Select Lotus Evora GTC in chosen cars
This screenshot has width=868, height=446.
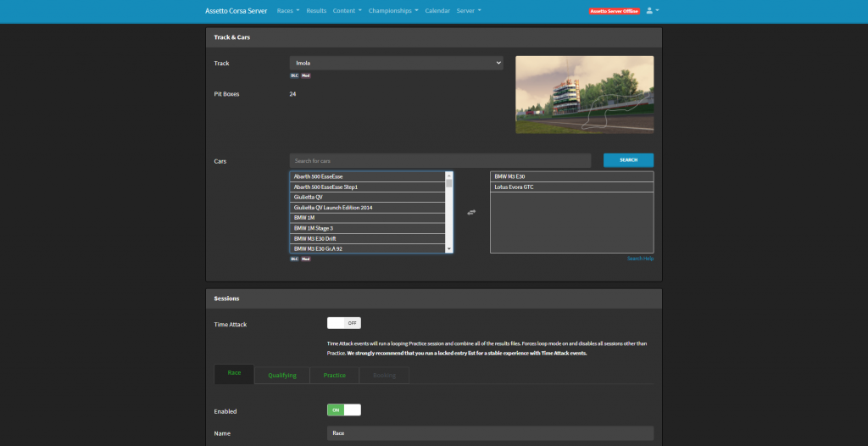[x=572, y=187]
